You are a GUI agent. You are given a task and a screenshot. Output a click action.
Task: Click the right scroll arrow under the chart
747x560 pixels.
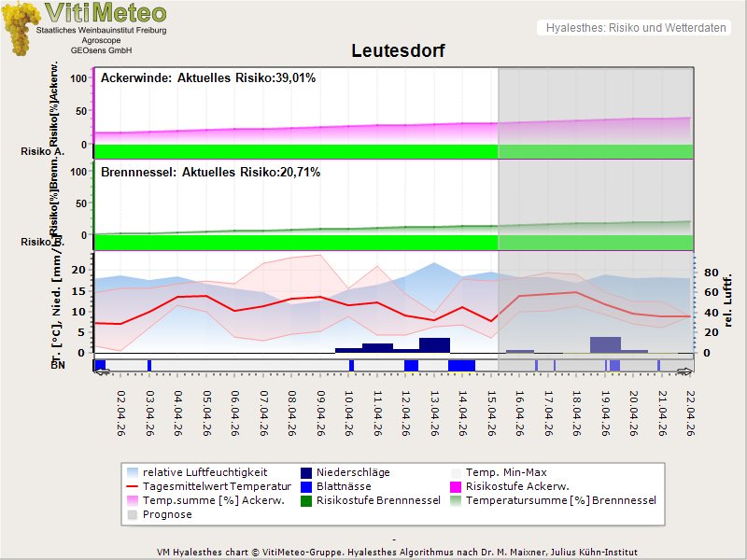tap(685, 371)
